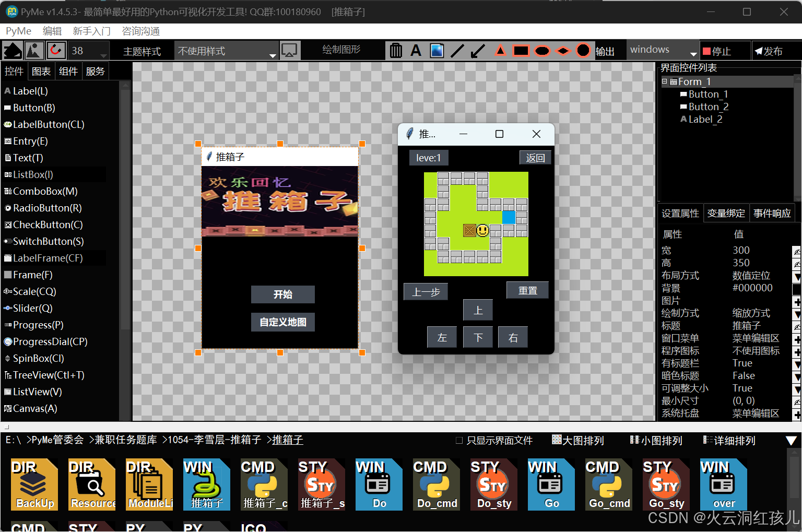Click the monitor preview icon

(289, 51)
